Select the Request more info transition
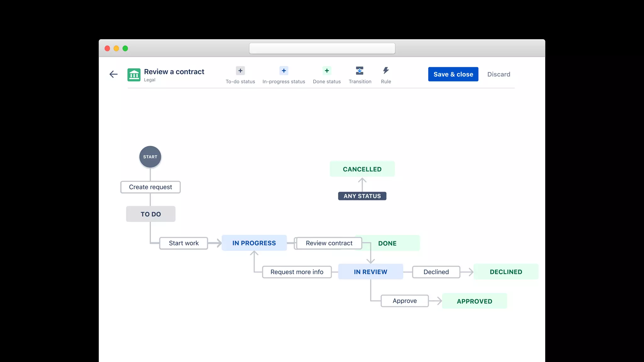644x362 pixels. [297, 272]
